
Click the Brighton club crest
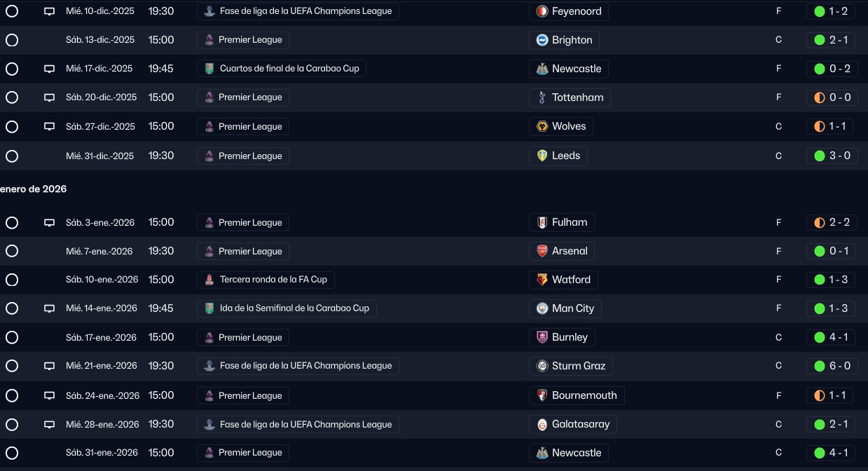pos(542,40)
